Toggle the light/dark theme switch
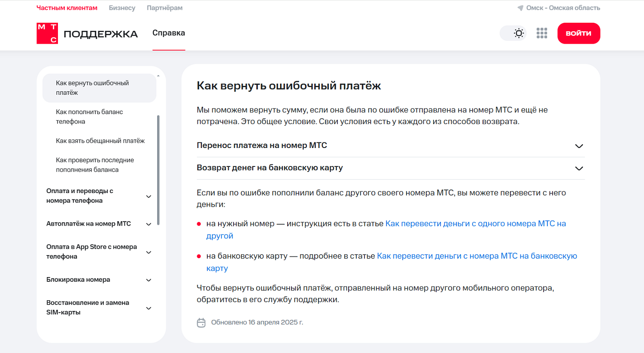 click(x=513, y=33)
